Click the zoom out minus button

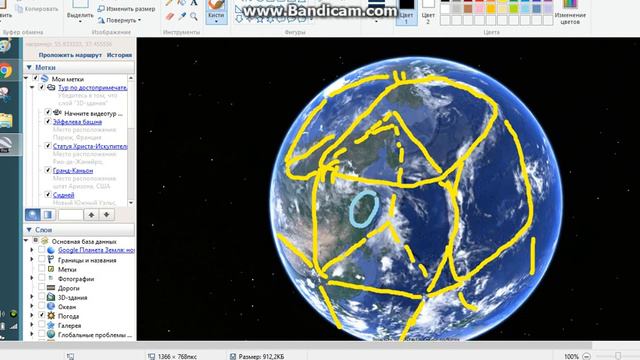coord(586,356)
